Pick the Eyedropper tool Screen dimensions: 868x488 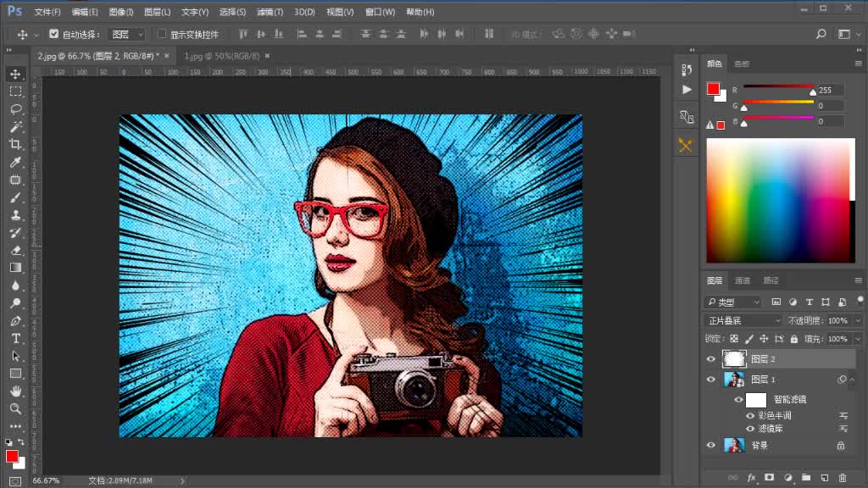coord(15,163)
